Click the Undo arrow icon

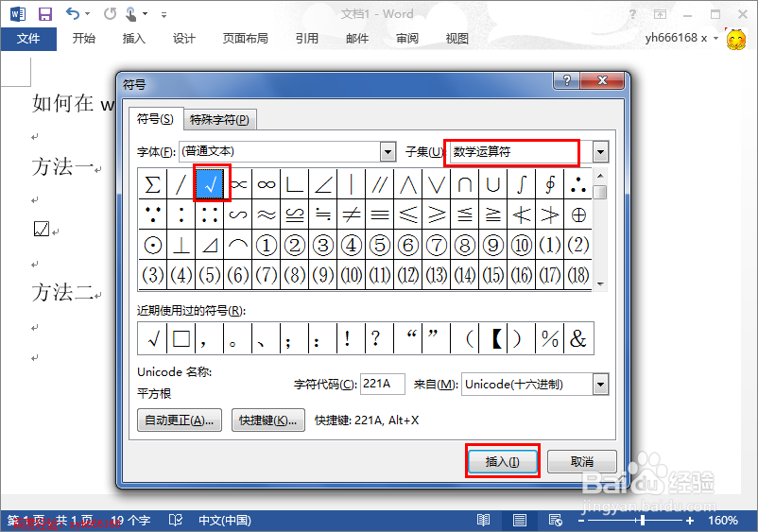(x=73, y=13)
